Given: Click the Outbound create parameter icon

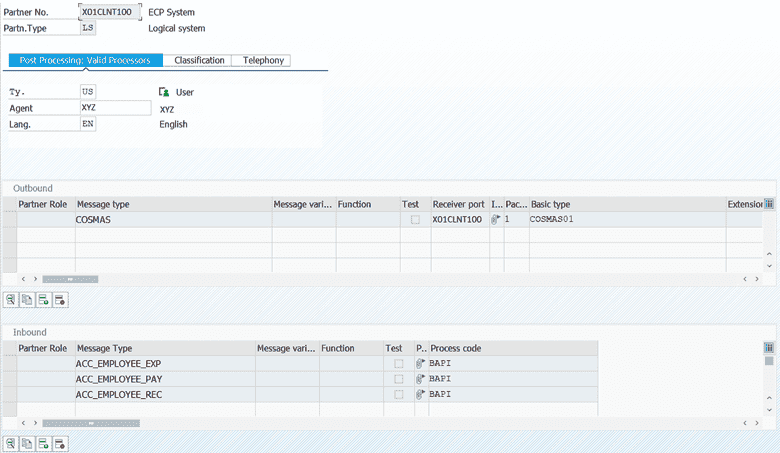Looking at the screenshot, I should click(44, 299).
